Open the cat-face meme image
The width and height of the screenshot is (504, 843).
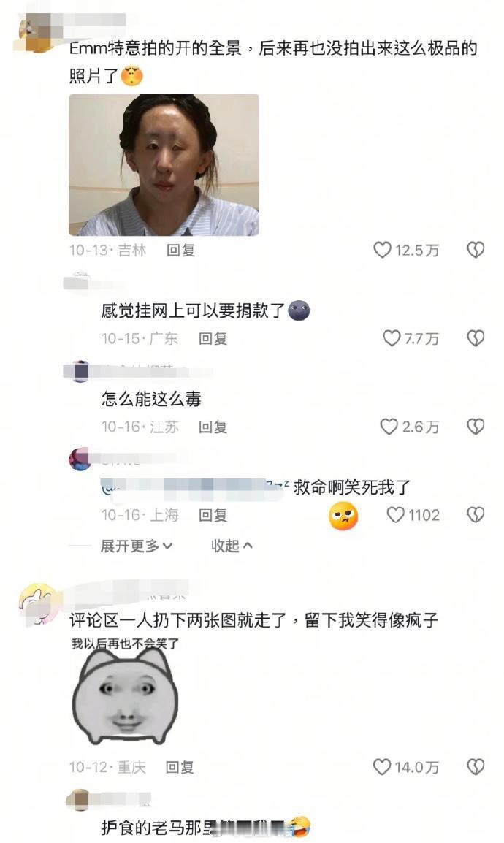[x=125, y=691]
